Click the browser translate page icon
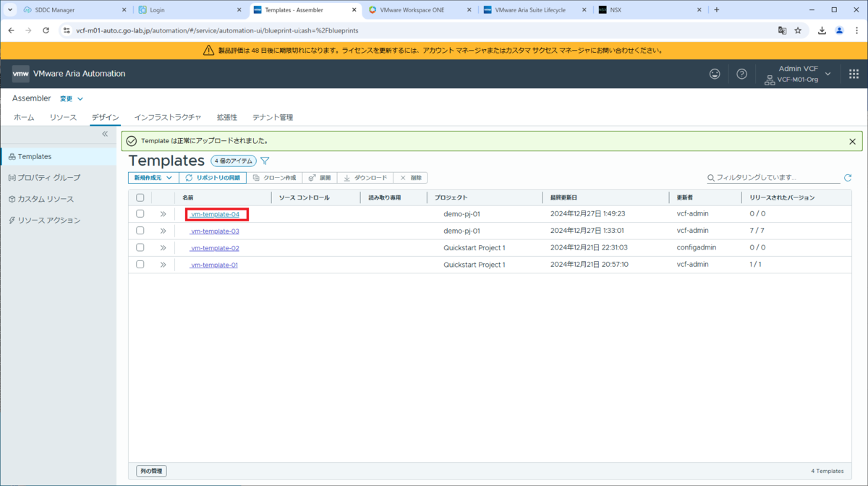The image size is (868, 486). click(x=782, y=30)
